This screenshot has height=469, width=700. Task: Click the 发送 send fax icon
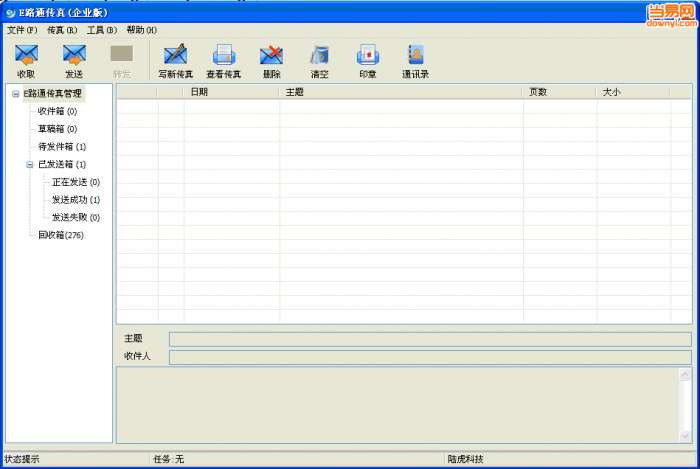coord(74,61)
